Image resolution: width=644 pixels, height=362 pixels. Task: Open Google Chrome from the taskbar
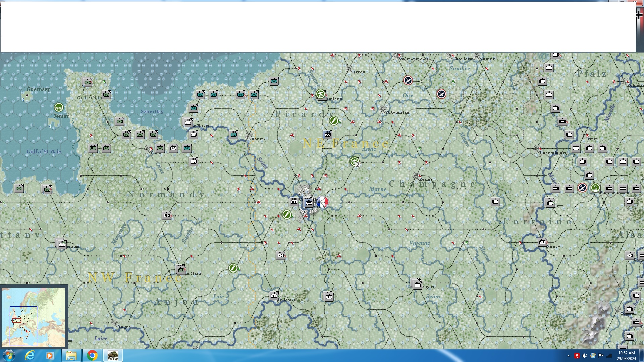tap(92, 355)
